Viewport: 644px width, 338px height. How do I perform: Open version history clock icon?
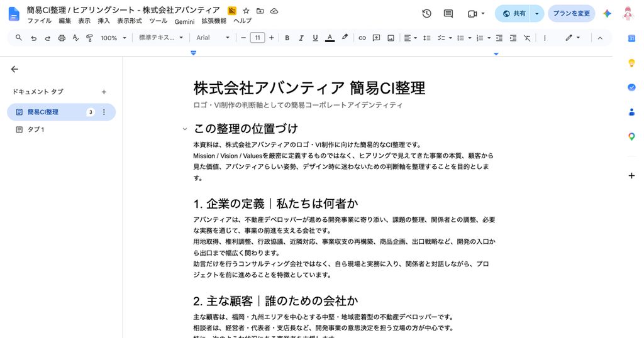pos(427,14)
